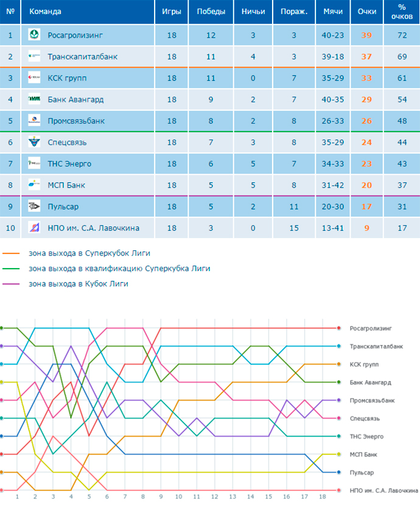The image size is (420, 508).
Task: Click the Очки column header
Action: (x=367, y=12)
